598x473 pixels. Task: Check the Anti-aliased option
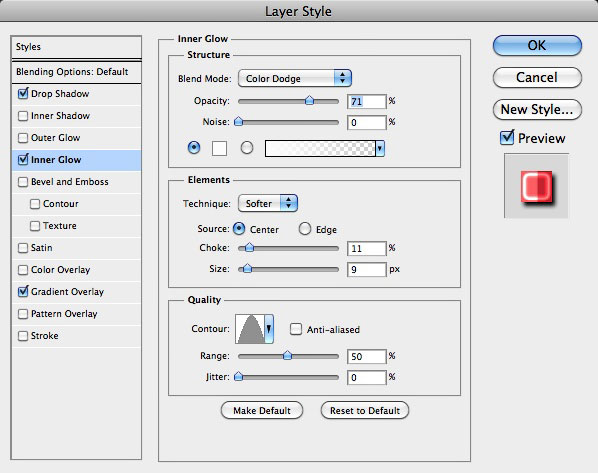coord(296,329)
